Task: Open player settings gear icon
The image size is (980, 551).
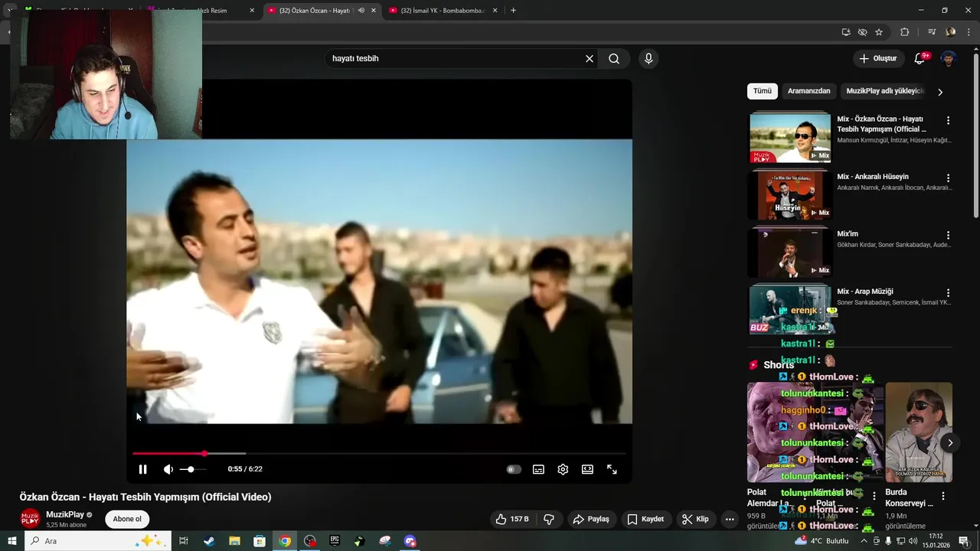Action: click(x=563, y=469)
